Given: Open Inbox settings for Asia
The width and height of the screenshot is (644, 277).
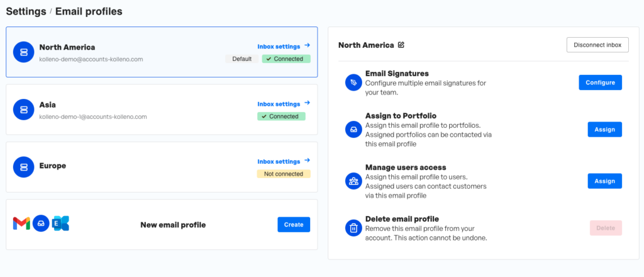Looking at the screenshot, I should [x=284, y=104].
